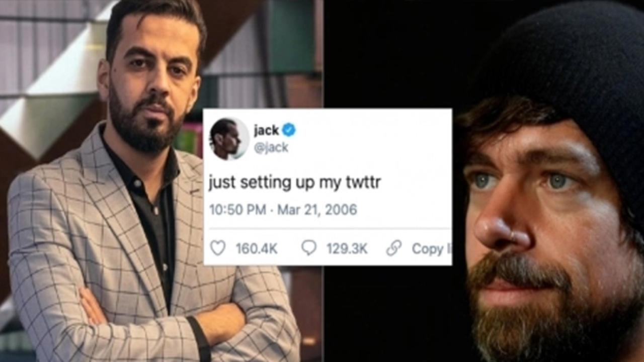The image size is (644, 362).
Task: Click the chain link copy icon
Action: (x=394, y=248)
